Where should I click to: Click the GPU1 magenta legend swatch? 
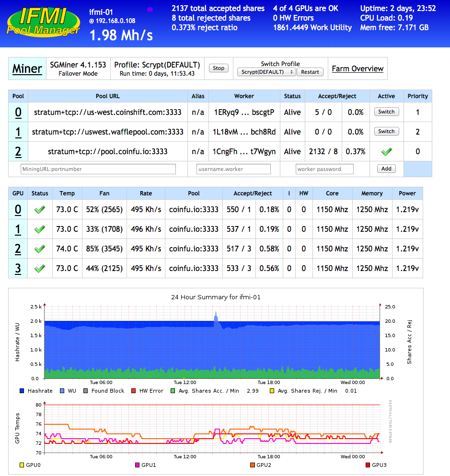[138, 465]
